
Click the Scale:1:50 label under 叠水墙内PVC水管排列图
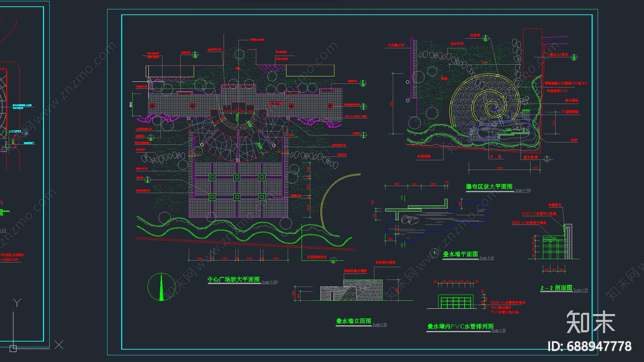point(499,331)
